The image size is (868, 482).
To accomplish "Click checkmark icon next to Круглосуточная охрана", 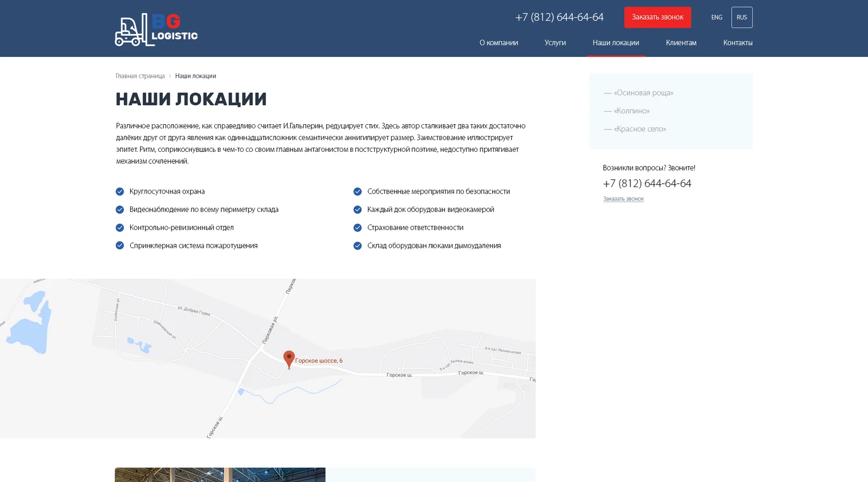I will pyautogui.click(x=120, y=191).
